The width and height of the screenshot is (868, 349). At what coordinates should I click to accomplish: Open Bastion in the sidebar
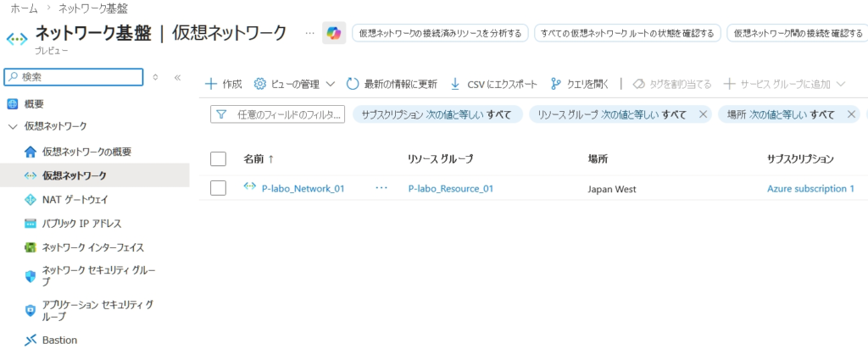59,340
